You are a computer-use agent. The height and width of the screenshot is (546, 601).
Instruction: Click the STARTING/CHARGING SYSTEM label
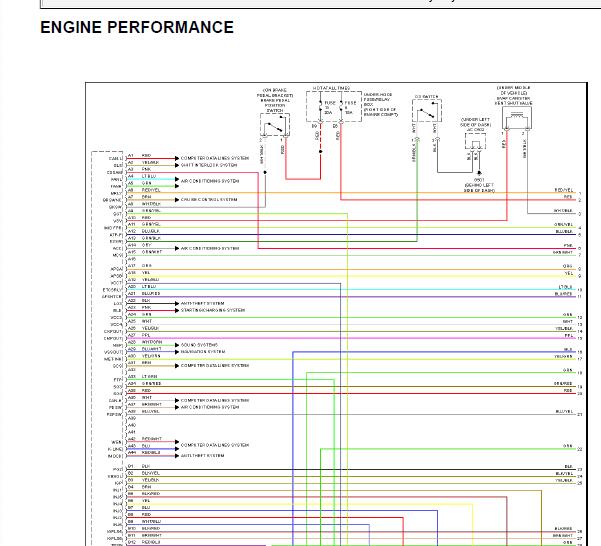tap(213, 310)
